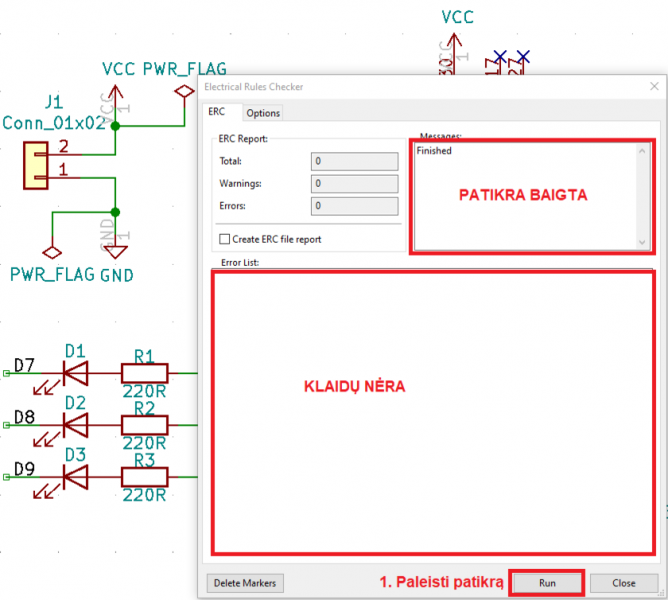Click the Messages scrollbar up arrow
Image resolution: width=668 pixels, height=600 pixels.
point(642,151)
